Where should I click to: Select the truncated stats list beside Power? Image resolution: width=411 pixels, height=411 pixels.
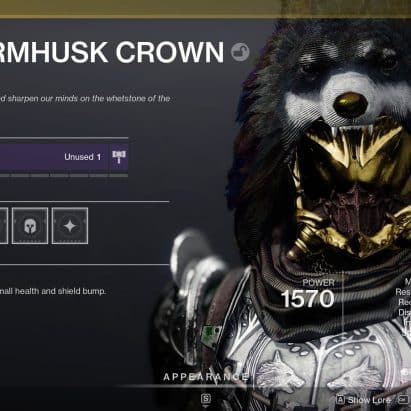tap(403, 307)
